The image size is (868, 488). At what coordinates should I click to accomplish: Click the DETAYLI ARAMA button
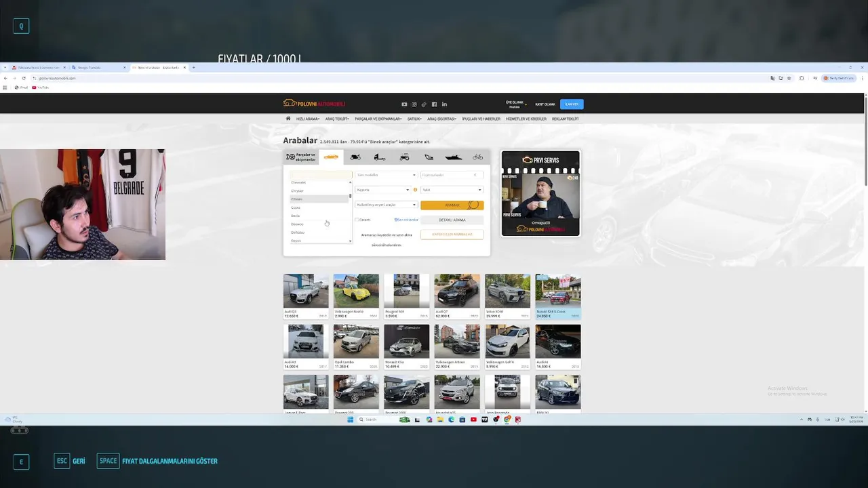coord(452,220)
